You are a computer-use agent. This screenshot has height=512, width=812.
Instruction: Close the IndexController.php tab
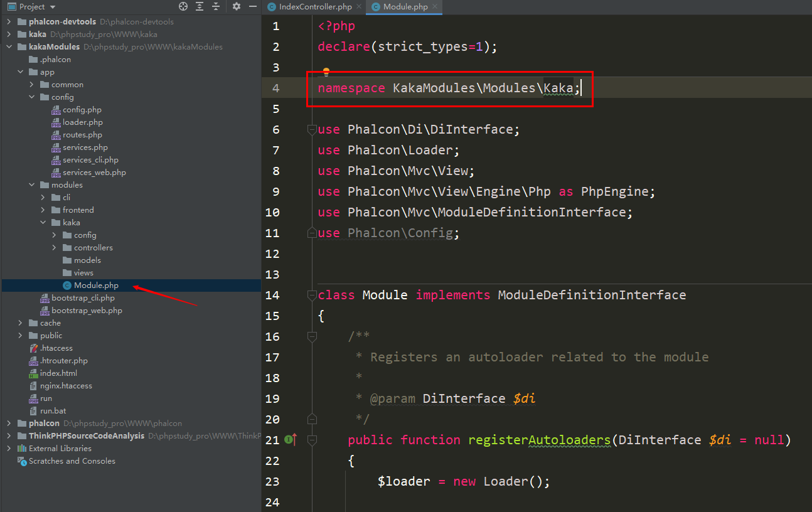(358, 7)
